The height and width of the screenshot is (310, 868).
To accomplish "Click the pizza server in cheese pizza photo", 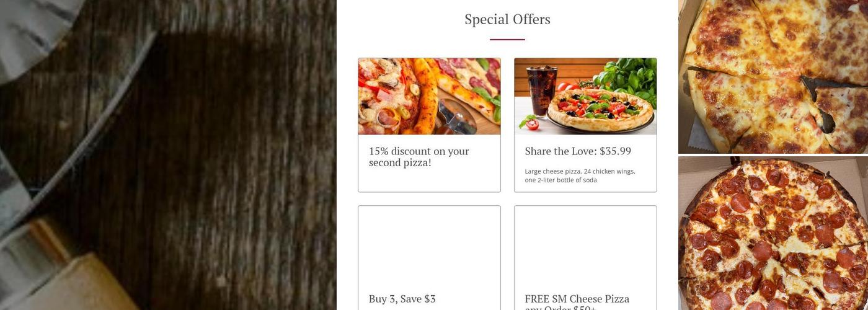I will tap(821, 99).
